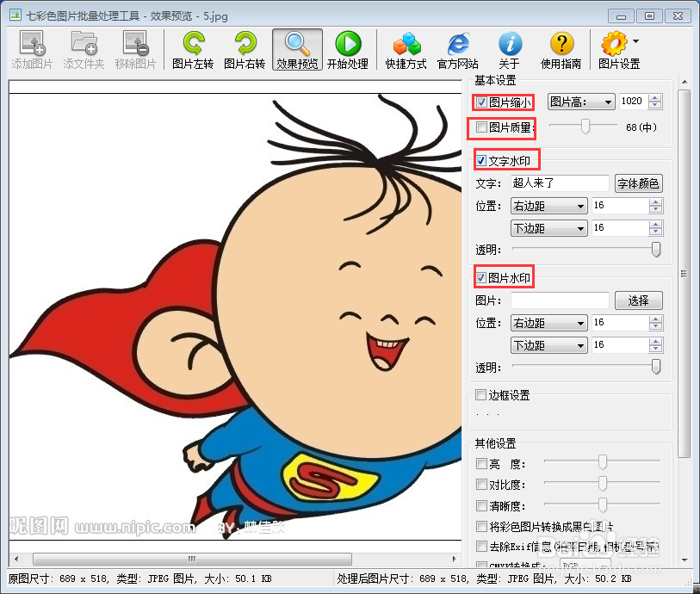Enable the 边框设置 (border settings) checkbox
The width and height of the screenshot is (700, 594).
coord(480,394)
